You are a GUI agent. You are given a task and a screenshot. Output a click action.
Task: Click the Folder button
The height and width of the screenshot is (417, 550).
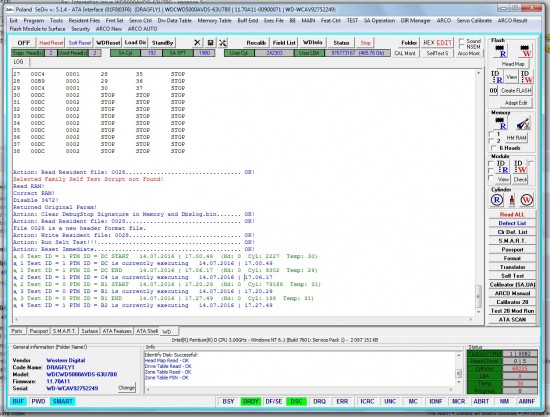(x=409, y=43)
